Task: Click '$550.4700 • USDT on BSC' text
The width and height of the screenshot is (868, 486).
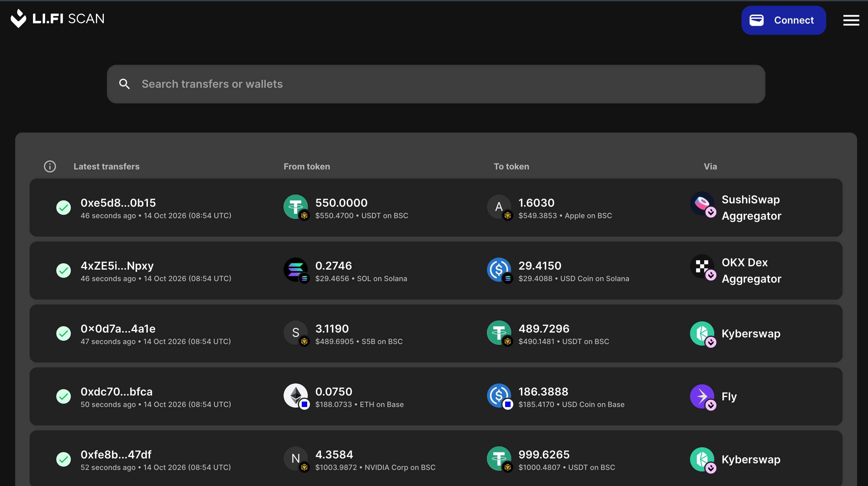Action: 362,216
